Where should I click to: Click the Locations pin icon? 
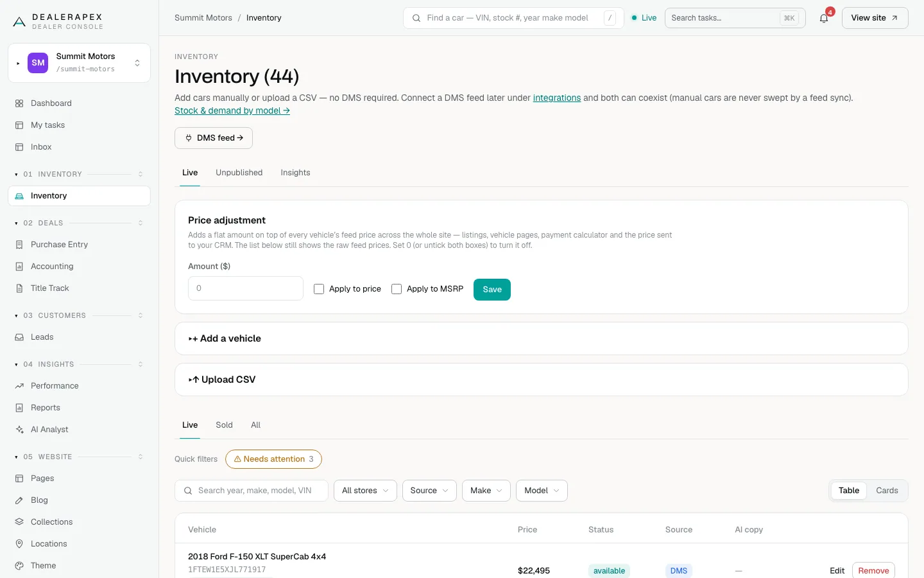pos(19,544)
